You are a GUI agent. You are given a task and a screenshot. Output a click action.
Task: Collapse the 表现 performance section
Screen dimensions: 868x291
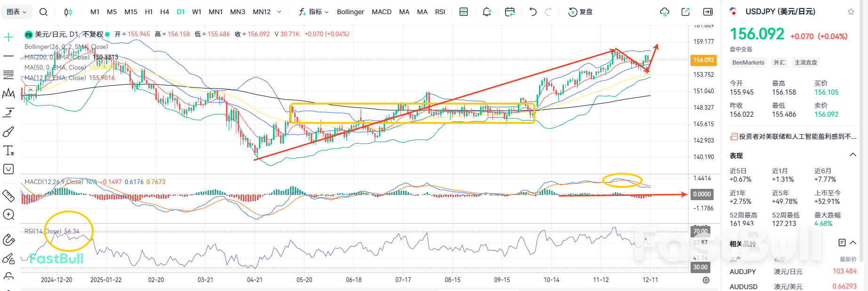[852, 155]
